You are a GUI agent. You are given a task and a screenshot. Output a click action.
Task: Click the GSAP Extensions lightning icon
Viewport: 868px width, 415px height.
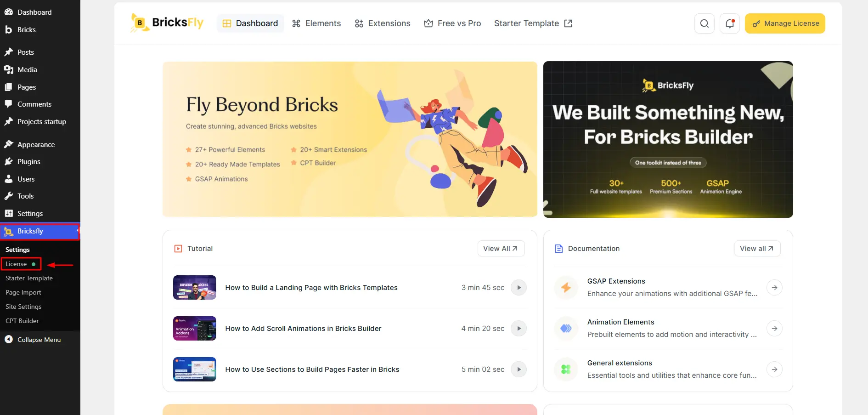click(x=566, y=288)
